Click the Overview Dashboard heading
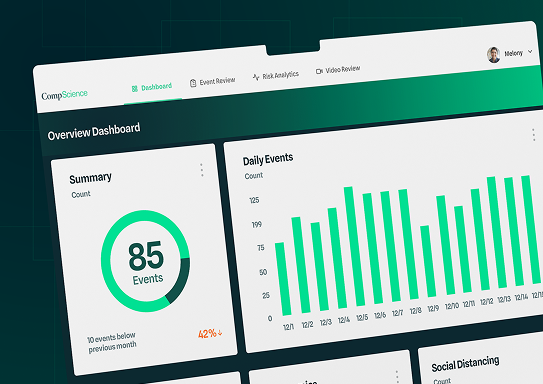The image size is (543, 384). (x=94, y=132)
